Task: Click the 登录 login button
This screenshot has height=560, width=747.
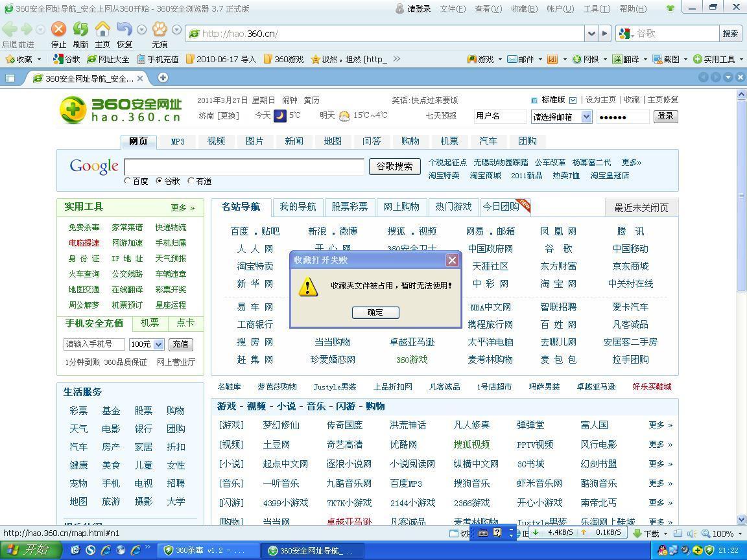Action: [x=665, y=116]
